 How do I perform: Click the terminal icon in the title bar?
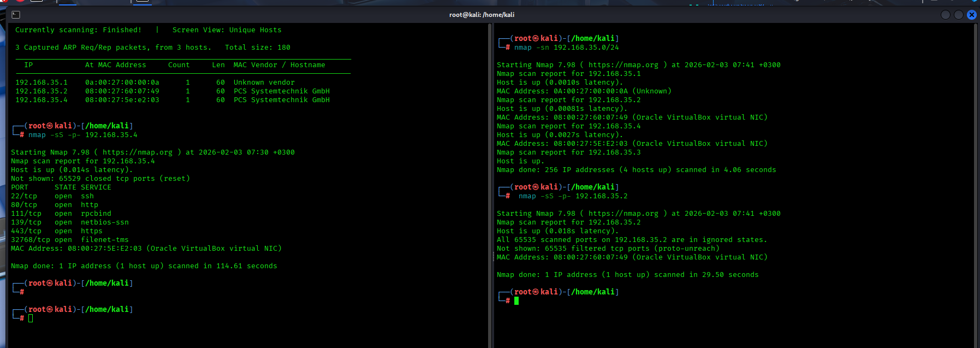16,15
